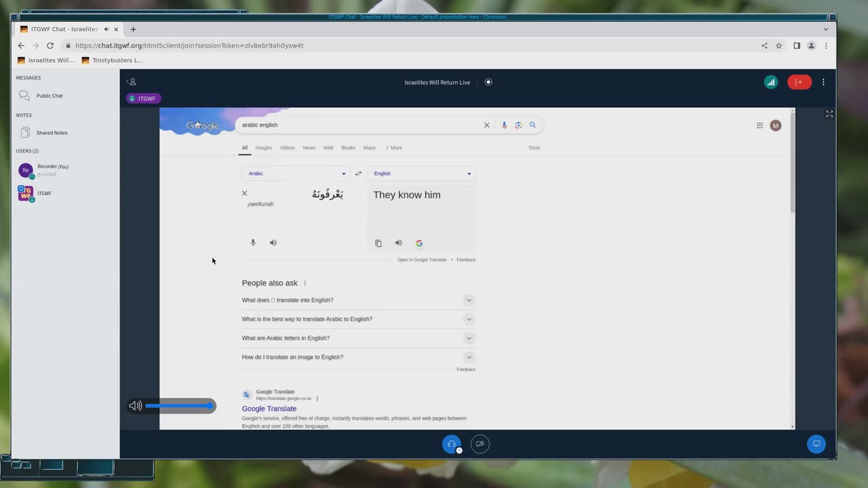Click the Google Translate result link
Image resolution: width=868 pixels, height=488 pixels.
click(269, 409)
